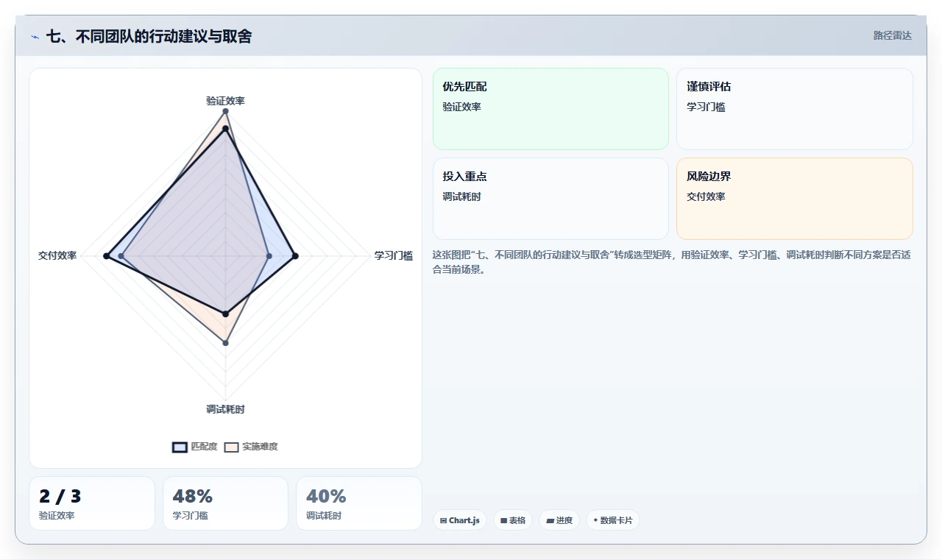The width and height of the screenshot is (942, 560).
Task: Click the 实施难度 data point on 学习门槛 axis
Action: coord(269,256)
